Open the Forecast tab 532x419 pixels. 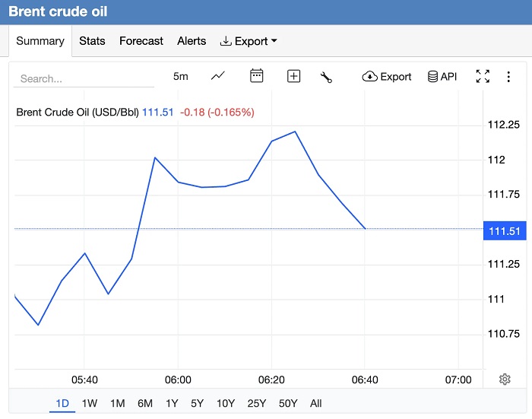(x=141, y=41)
